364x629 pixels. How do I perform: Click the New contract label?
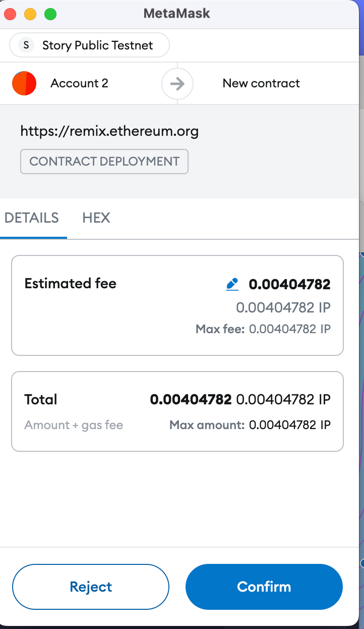pyautogui.click(x=261, y=83)
